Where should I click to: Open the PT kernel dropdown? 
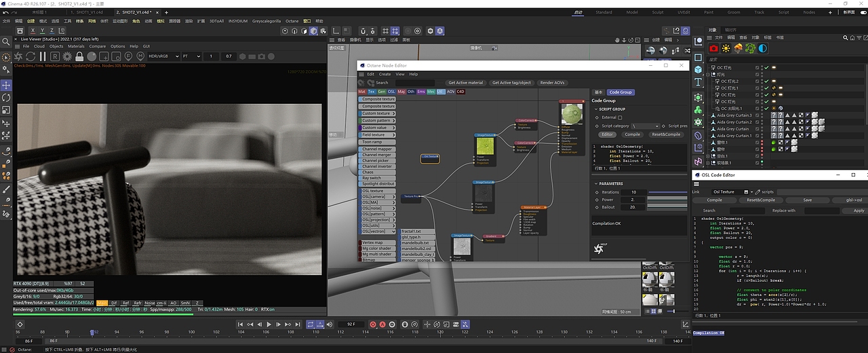(192, 56)
